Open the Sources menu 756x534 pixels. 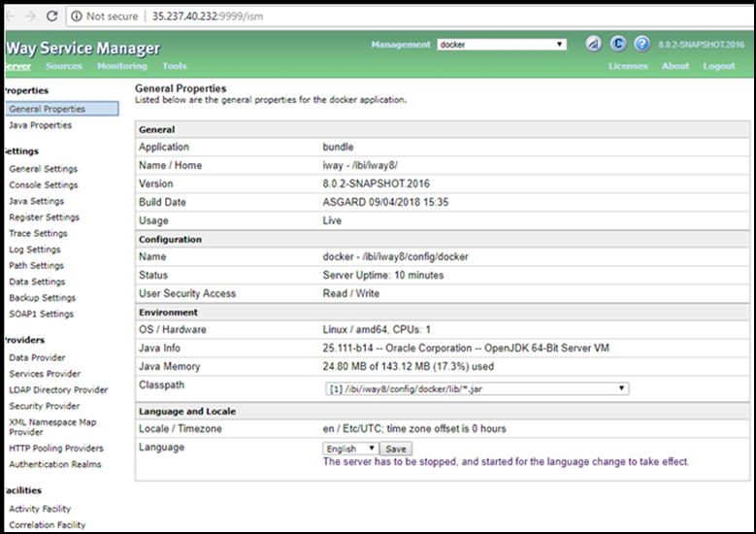click(64, 66)
